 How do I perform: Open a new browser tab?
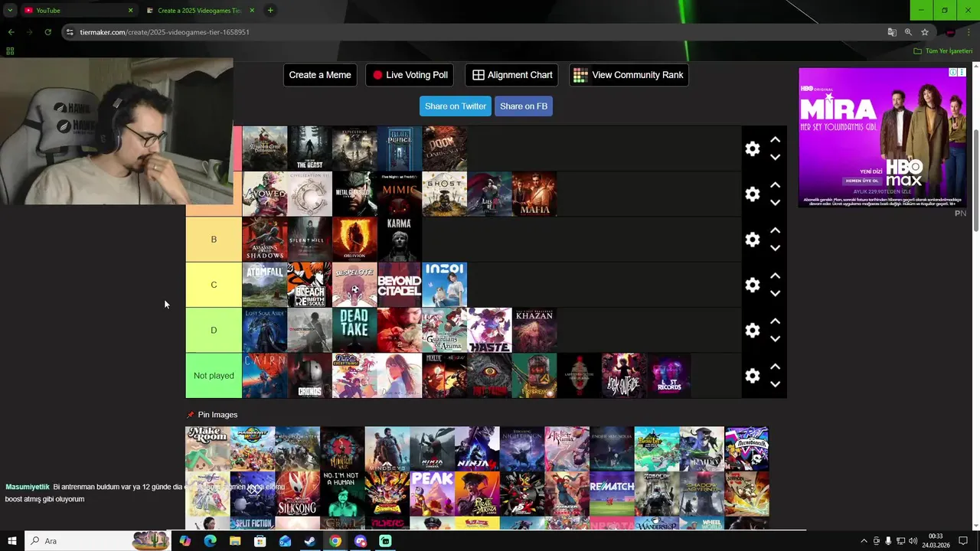coord(270,11)
